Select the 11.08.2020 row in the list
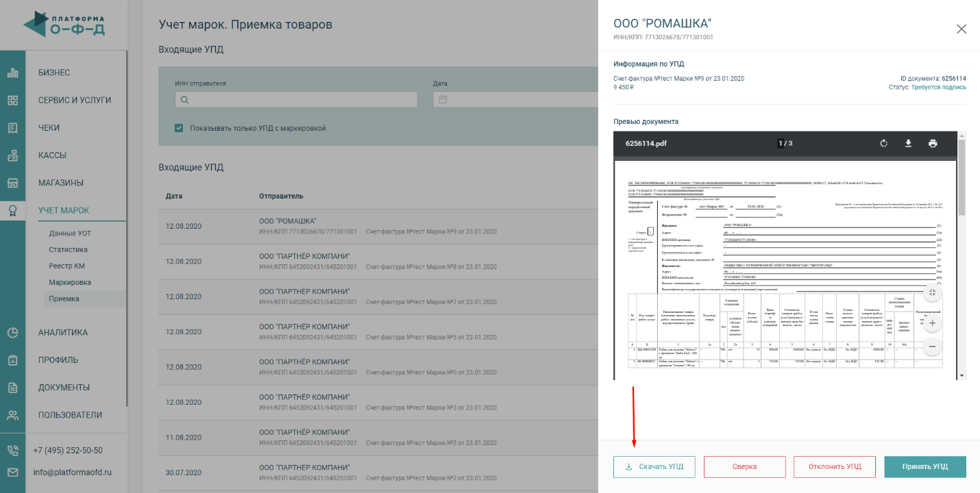980x493 pixels. click(378, 437)
